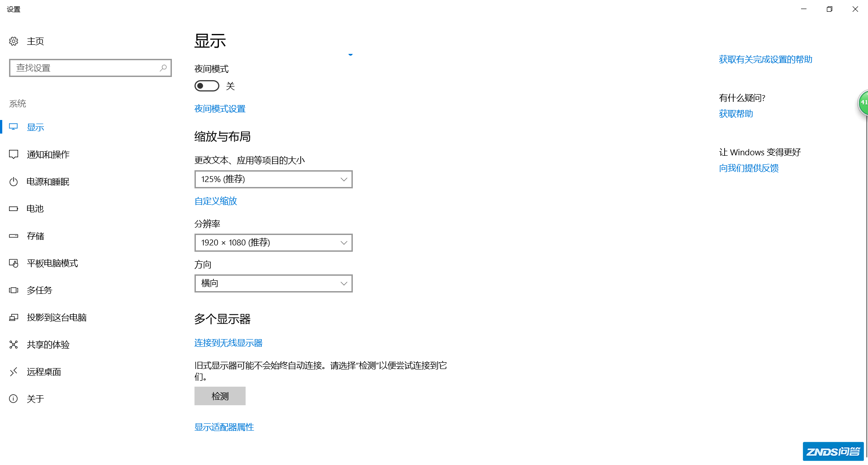Click the 远程桌面 icon
The image size is (868, 465).
(14, 372)
